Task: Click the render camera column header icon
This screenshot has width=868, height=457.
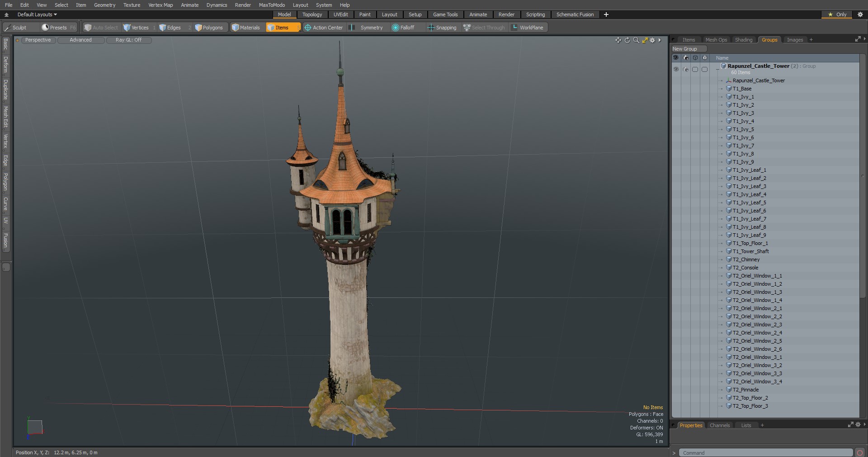Action: (686, 58)
